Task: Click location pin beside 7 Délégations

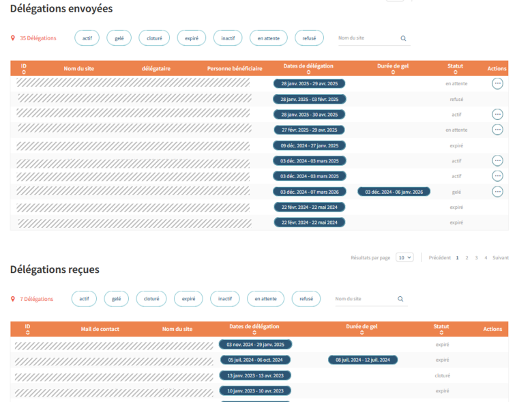Action: click(x=13, y=299)
